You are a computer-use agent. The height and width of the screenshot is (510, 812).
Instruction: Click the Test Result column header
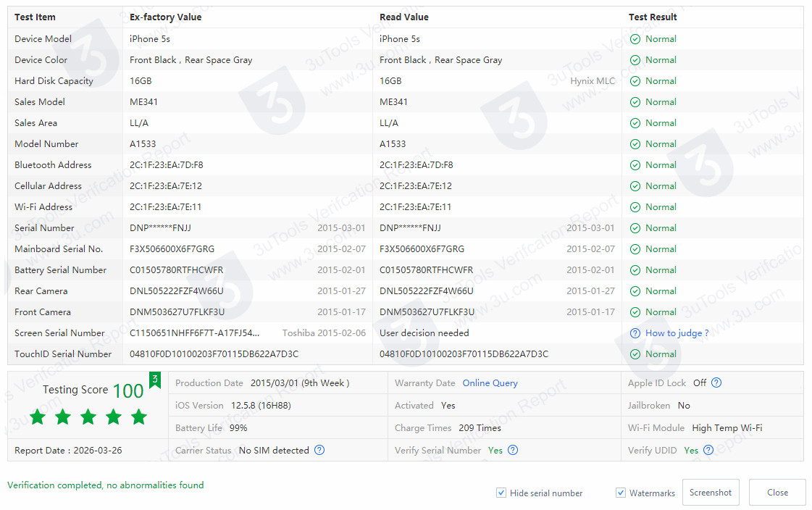(x=653, y=17)
